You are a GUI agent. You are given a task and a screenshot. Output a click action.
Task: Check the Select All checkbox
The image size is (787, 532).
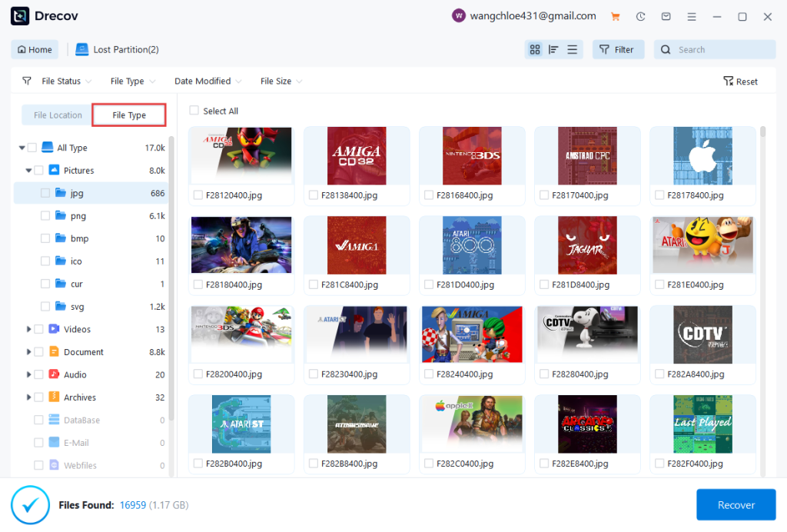194,111
